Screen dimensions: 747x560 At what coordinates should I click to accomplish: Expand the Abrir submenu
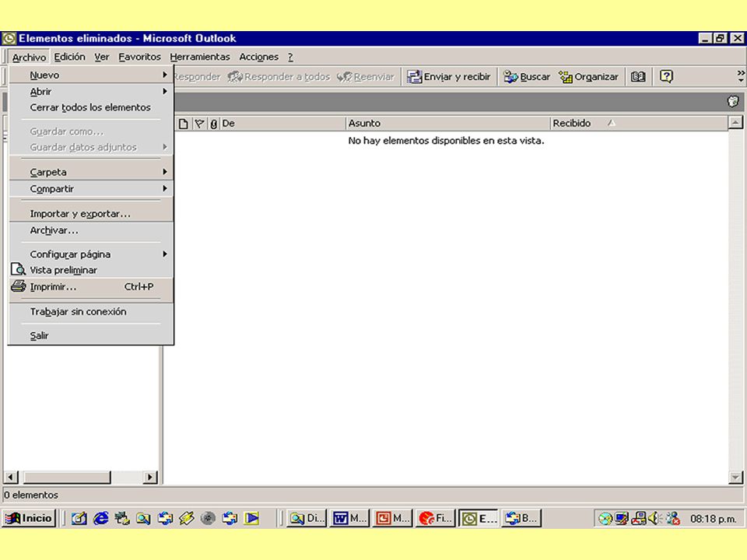coord(90,92)
